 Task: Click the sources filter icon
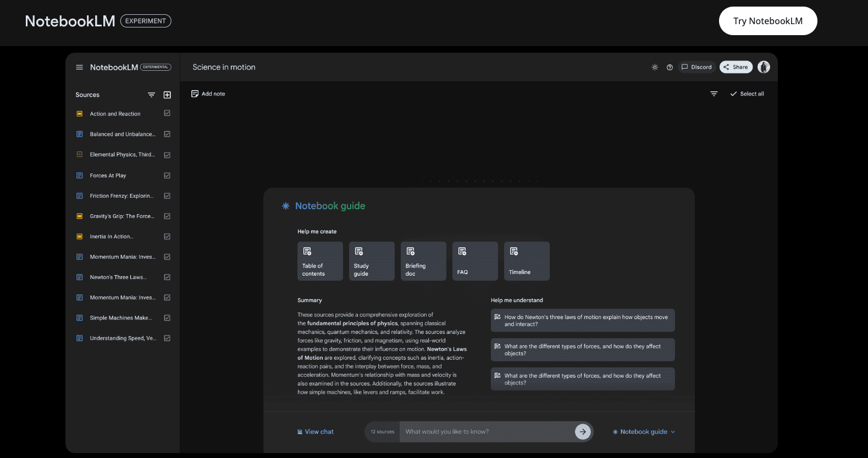click(x=151, y=95)
